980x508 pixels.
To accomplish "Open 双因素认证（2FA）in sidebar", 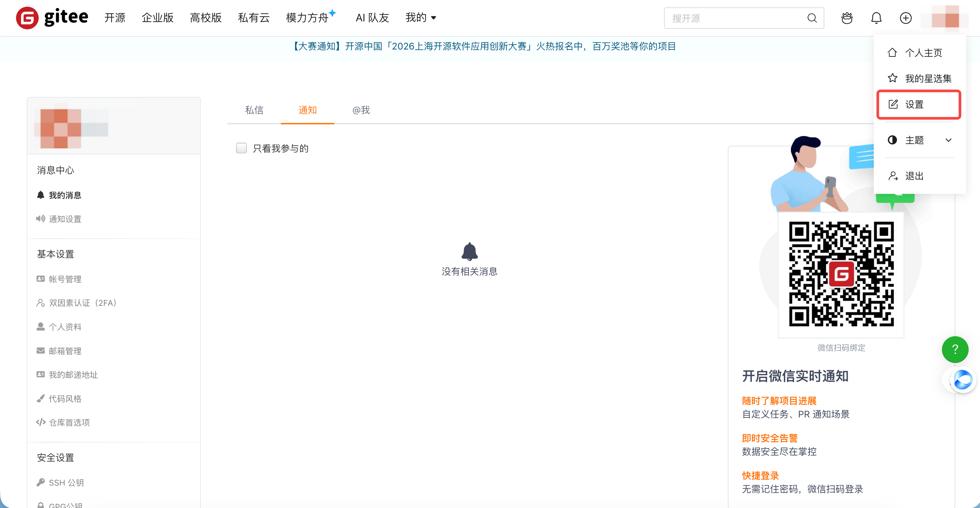I will [x=83, y=303].
